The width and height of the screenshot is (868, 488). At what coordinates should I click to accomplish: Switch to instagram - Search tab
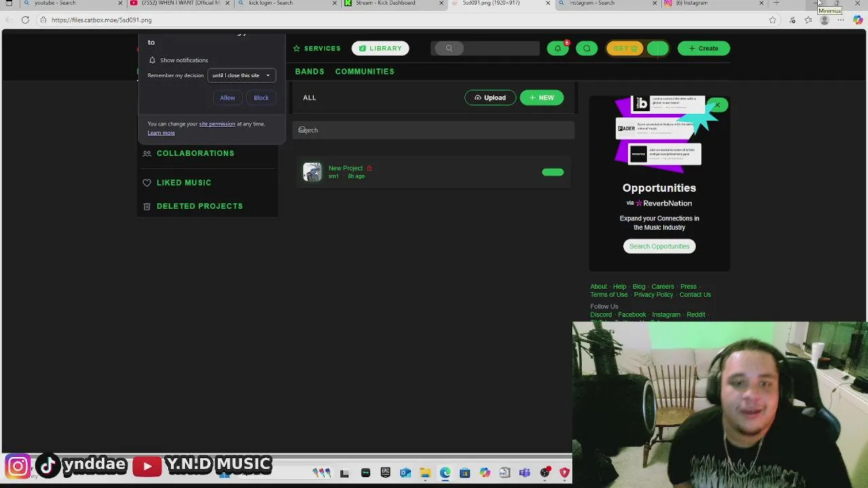coord(607,3)
